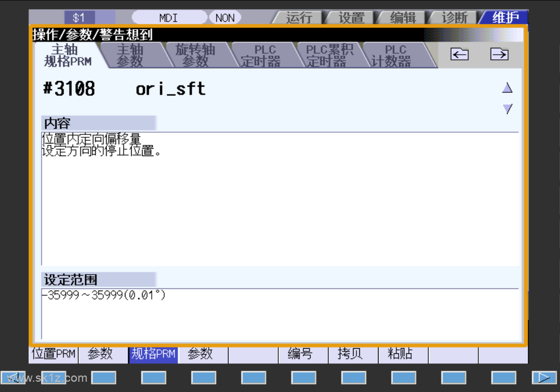Click the 设定范围 section header
This screenshot has width=560, height=392.
coord(99,280)
